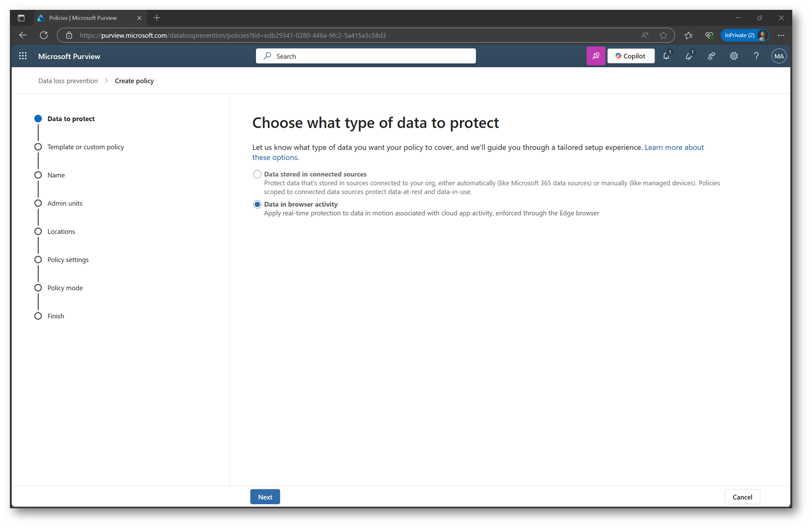
Task: Click the Purview Search field
Action: tap(366, 56)
